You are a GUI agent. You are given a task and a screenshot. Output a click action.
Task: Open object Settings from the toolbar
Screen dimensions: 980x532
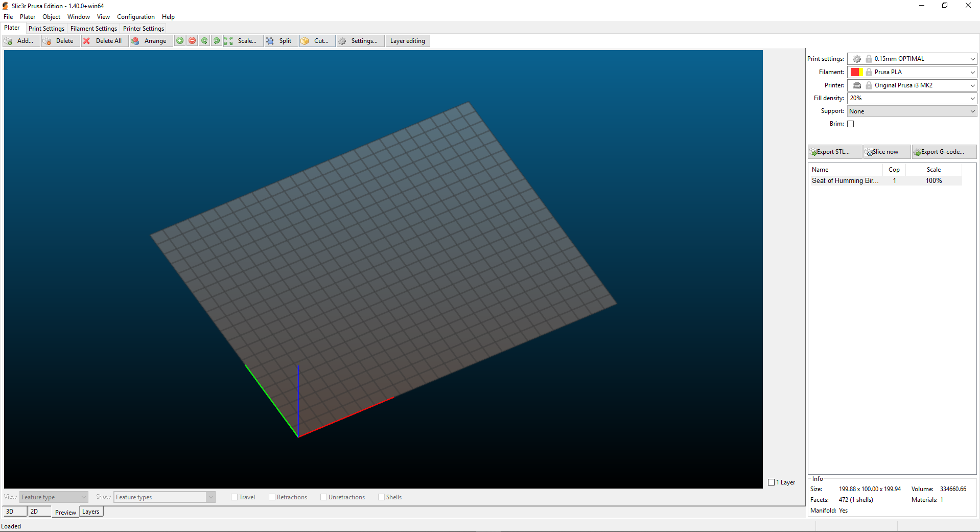[360, 41]
